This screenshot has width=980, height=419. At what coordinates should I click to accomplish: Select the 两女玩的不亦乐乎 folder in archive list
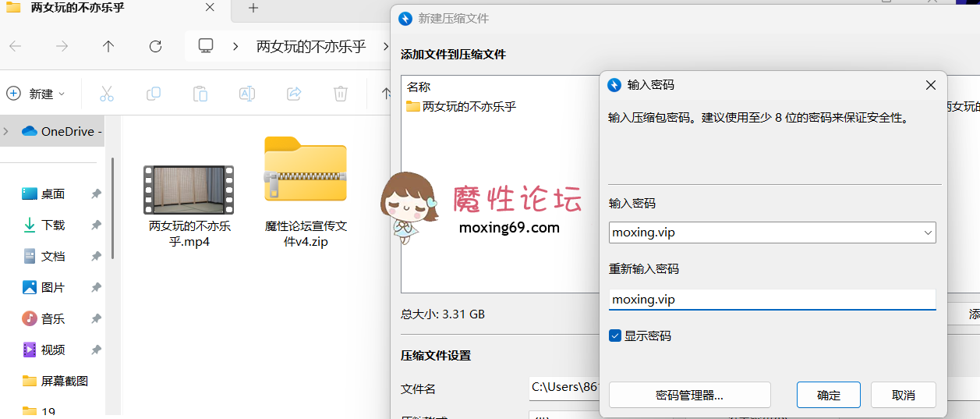pyautogui.click(x=461, y=106)
